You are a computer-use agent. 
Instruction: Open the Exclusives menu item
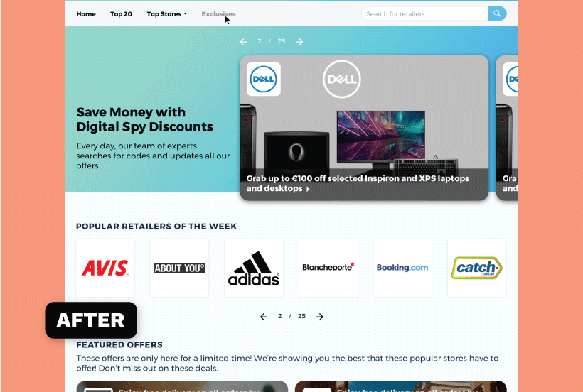click(218, 14)
